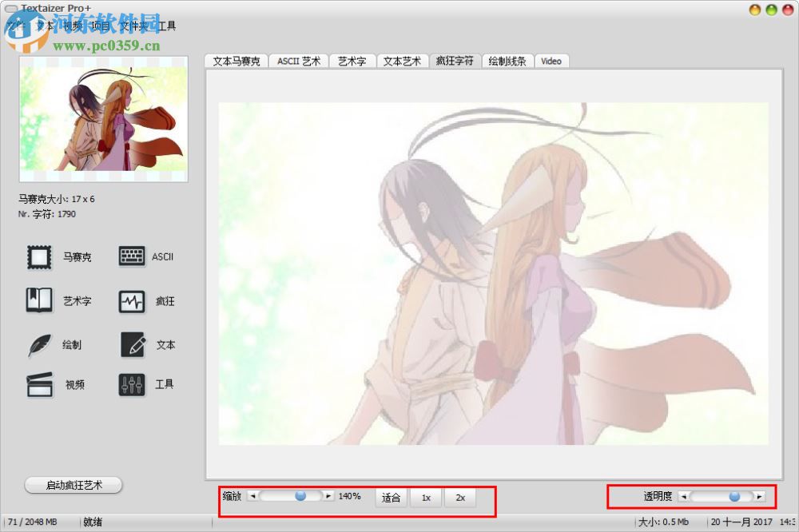Click the 缩放 slider left arrow

[253, 495]
